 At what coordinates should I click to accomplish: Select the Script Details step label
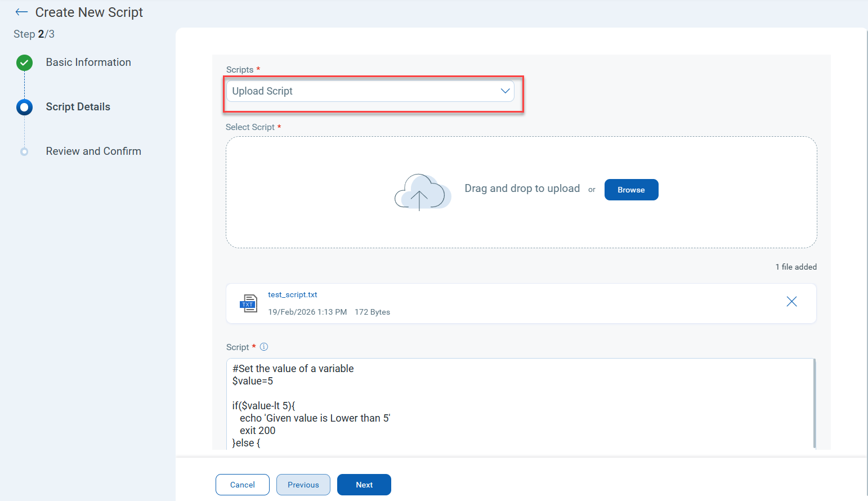click(78, 107)
